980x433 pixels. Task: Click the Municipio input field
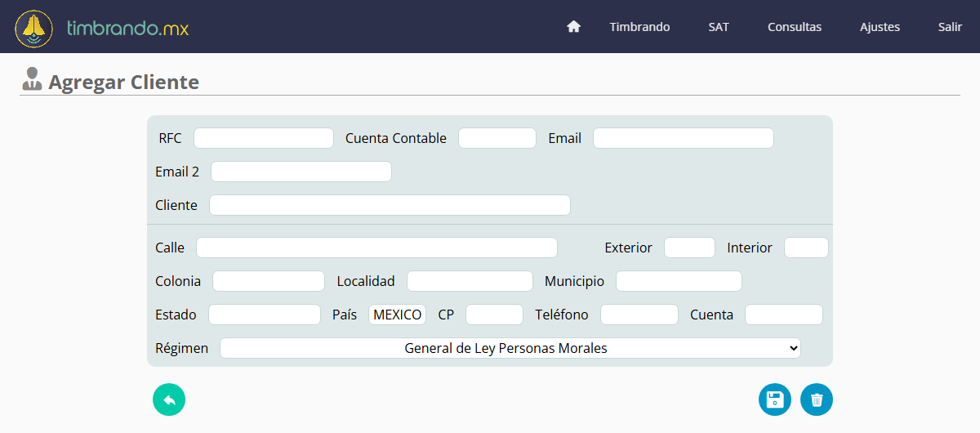(x=679, y=281)
